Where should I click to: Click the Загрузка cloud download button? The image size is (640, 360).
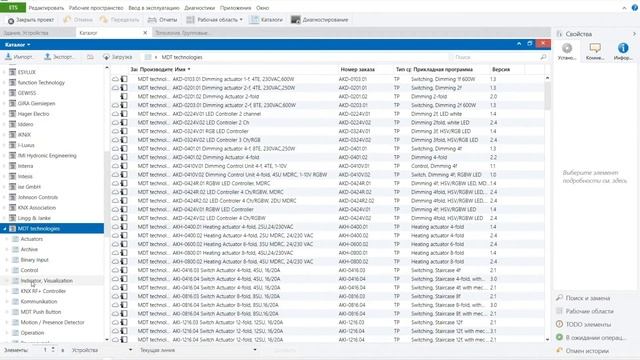coord(118,57)
